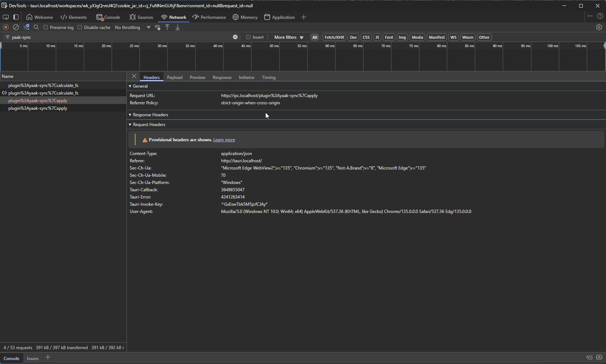Check the Invert filter checkbox
The width and height of the screenshot is (606, 364).
coord(248,37)
